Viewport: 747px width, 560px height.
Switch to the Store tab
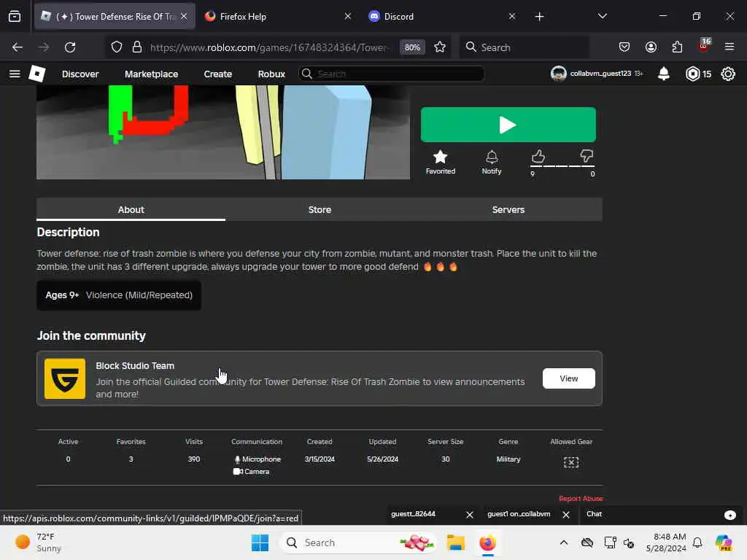click(320, 209)
